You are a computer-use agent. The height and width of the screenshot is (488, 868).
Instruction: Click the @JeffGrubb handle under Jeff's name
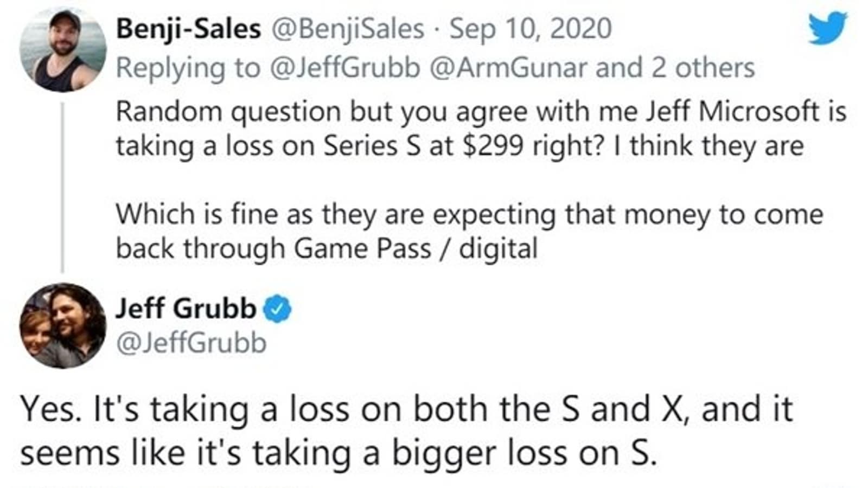[x=191, y=343]
